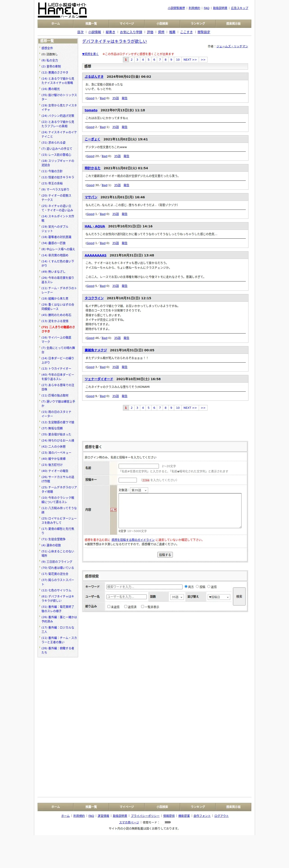The width and height of the screenshot is (289, 868).
Task: Select (71) 生徒会室戦争 in sidebar
Action: [x=54, y=539]
